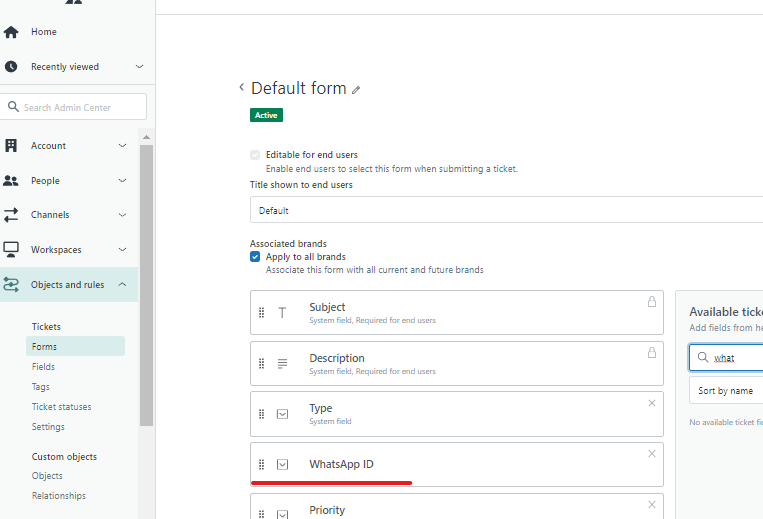Image resolution: width=763 pixels, height=519 pixels.
Task: Click the Default form heading
Action: tap(299, 88)
